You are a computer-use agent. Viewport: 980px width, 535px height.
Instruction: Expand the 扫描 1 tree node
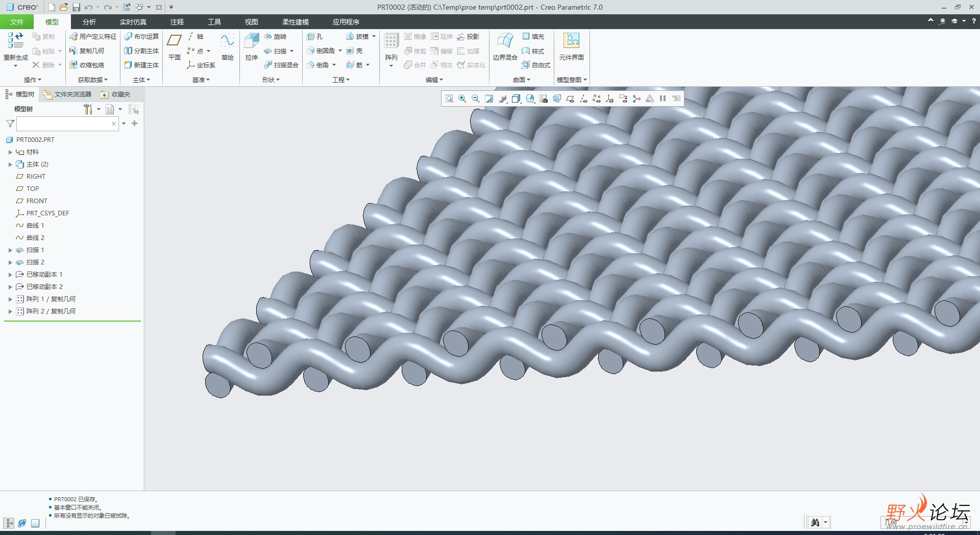(10, 250)
